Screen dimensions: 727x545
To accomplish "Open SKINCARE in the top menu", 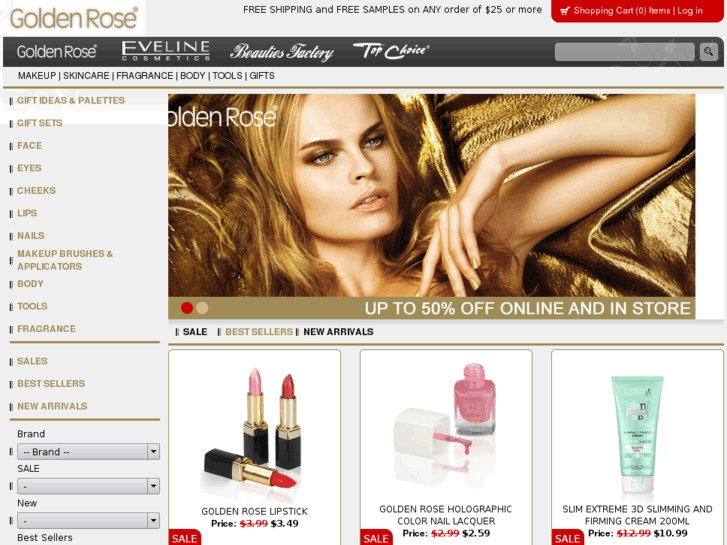I will pos(86,76).
